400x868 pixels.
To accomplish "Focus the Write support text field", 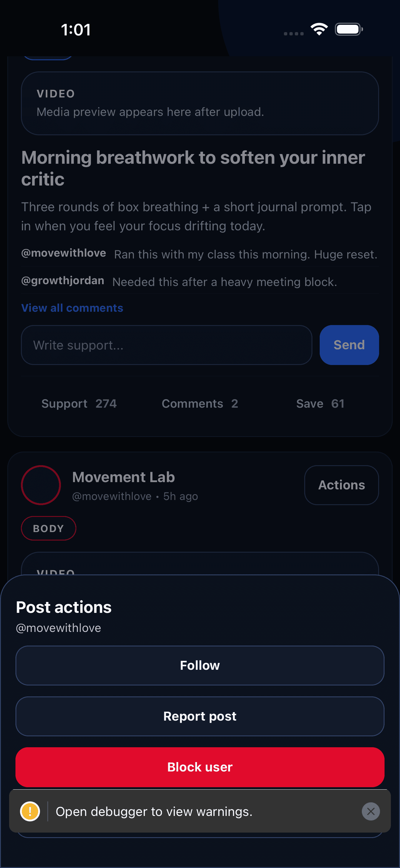I will pos(167,345).
